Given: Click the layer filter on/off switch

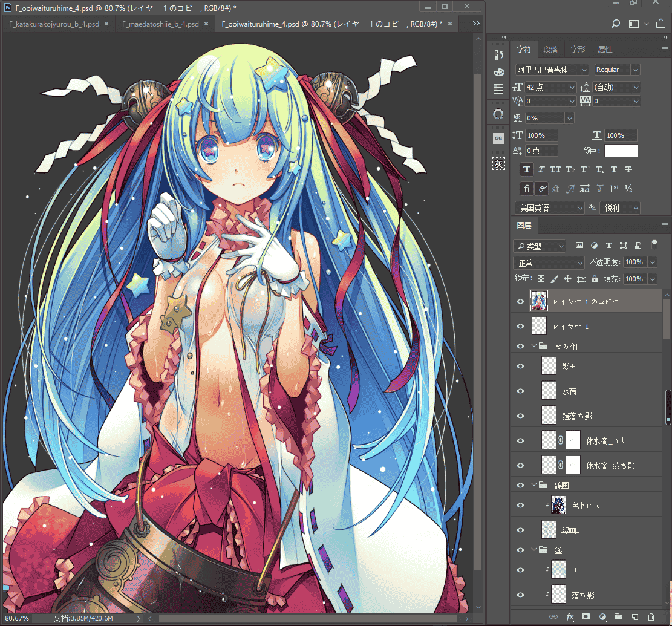Looking at the screenshot, I should click(654, 244).
